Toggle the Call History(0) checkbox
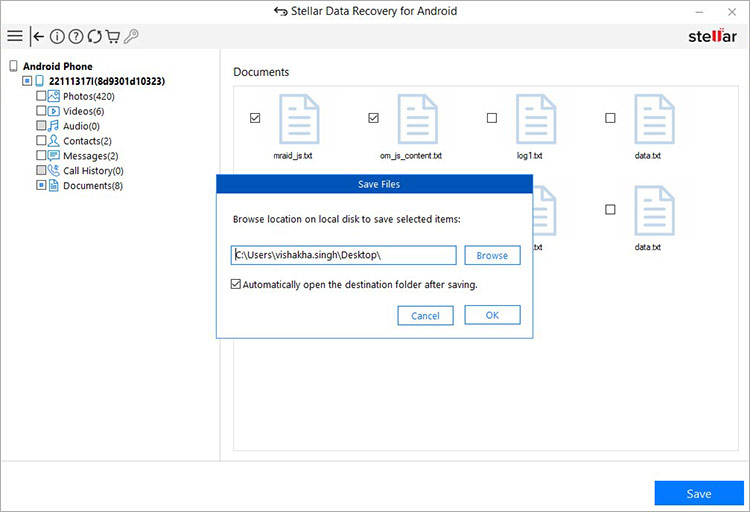This screenshot has height=512, width=750. pos(41,170)
